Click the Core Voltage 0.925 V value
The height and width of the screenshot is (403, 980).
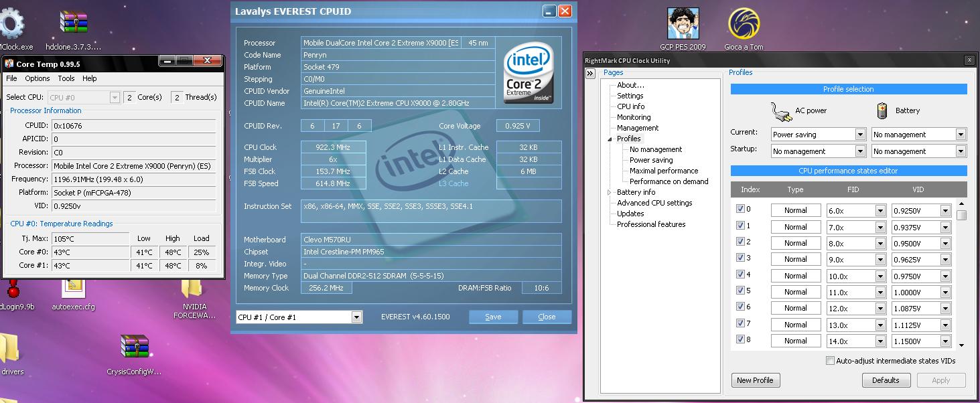tap(518, 126)
